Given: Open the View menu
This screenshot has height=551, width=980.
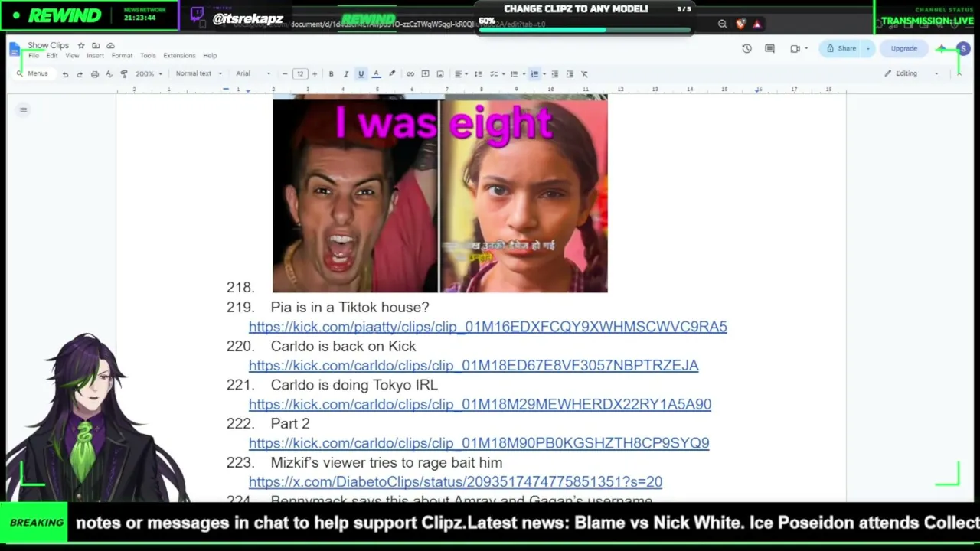Looking at the screenshot, I should tap(72, 56).
